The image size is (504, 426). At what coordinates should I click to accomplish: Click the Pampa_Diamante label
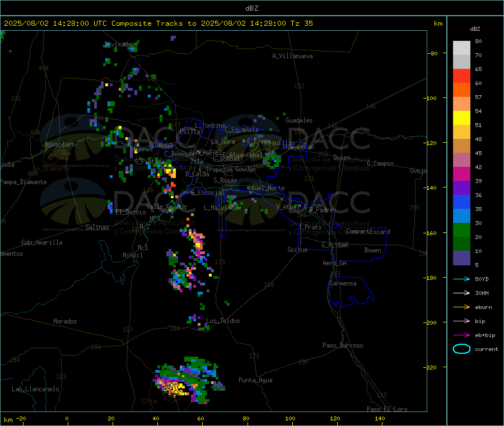point(23,182)
